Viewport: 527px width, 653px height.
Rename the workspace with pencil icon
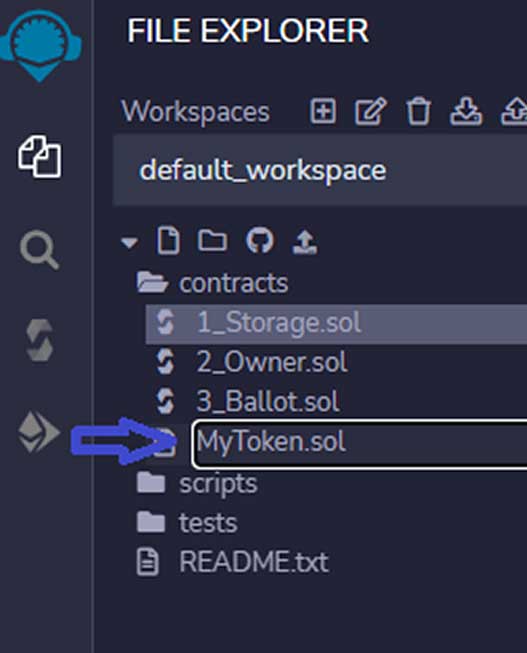pos(370,111)
